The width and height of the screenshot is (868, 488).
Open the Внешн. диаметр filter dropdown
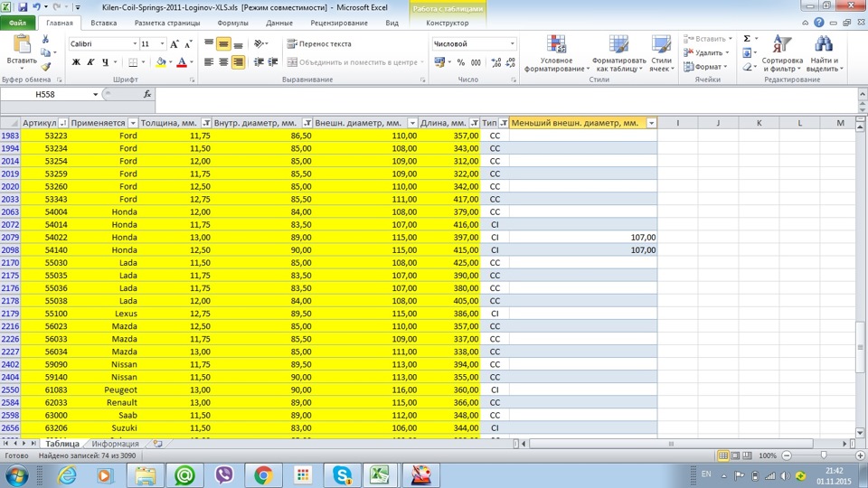point(412,123)
